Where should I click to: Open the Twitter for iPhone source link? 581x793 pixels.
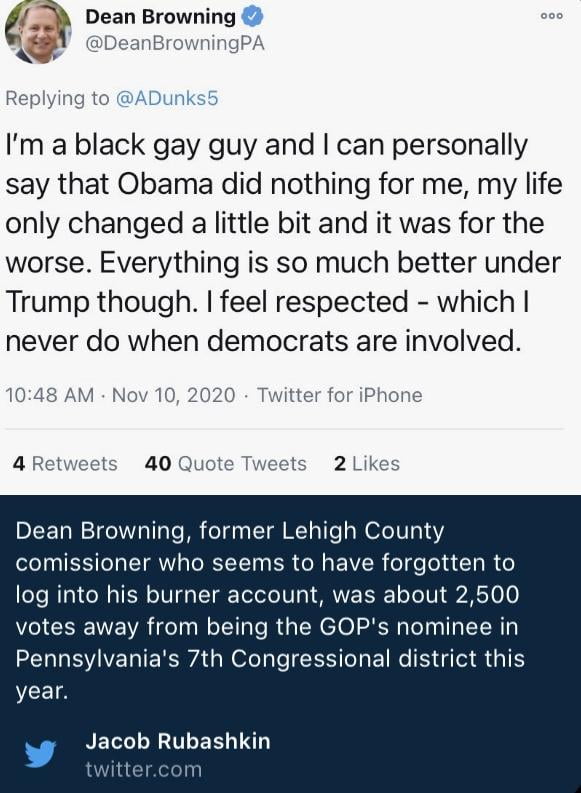click(x=340, y=394)
